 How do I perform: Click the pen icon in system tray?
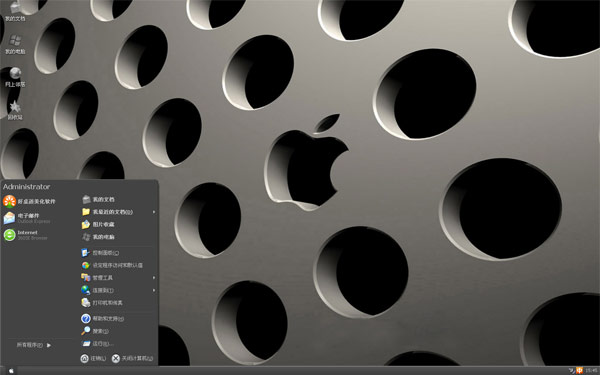click(572, 370)
